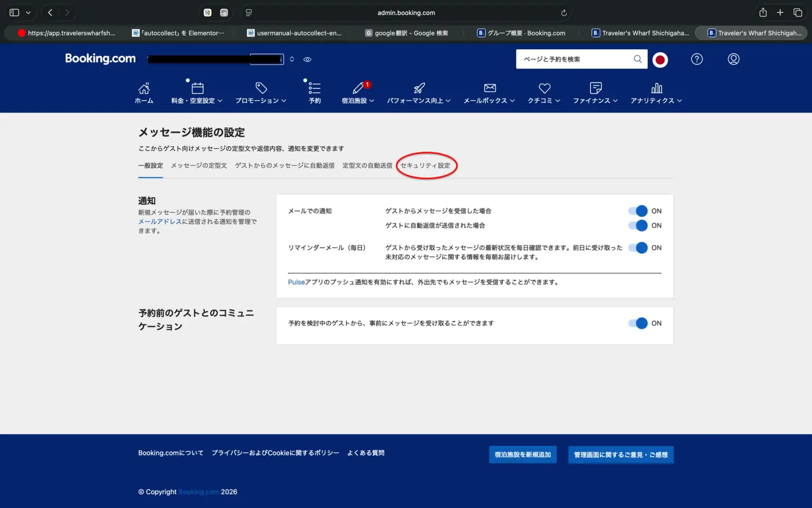This screenshot has height=508, width=812.
Task: Click the Japan flag language icon
Action: point(660,60)
